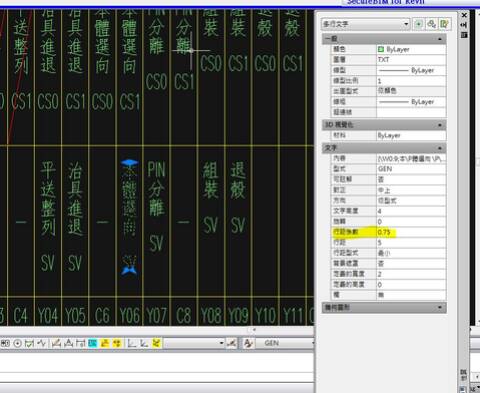Click the cyan dimension toolbar icon
Viewport: 480px width, 393px height.
click(93, 343)
